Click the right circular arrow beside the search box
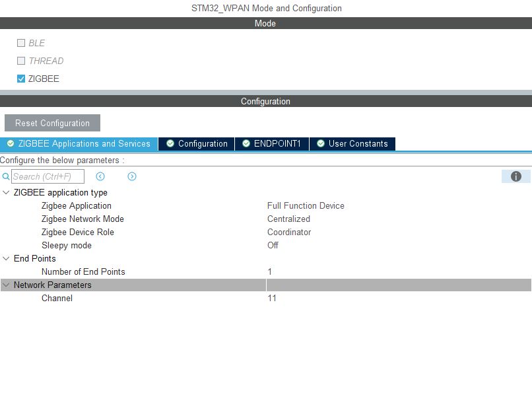 [131, 176]
